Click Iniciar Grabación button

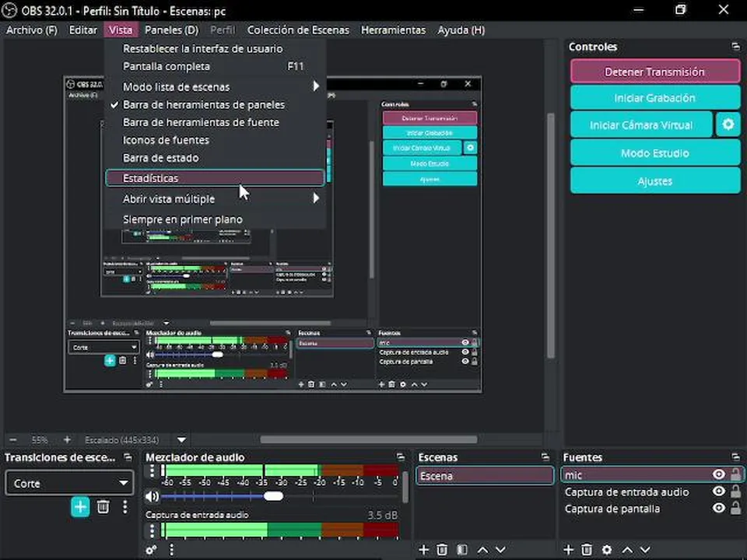pos(655,98)
